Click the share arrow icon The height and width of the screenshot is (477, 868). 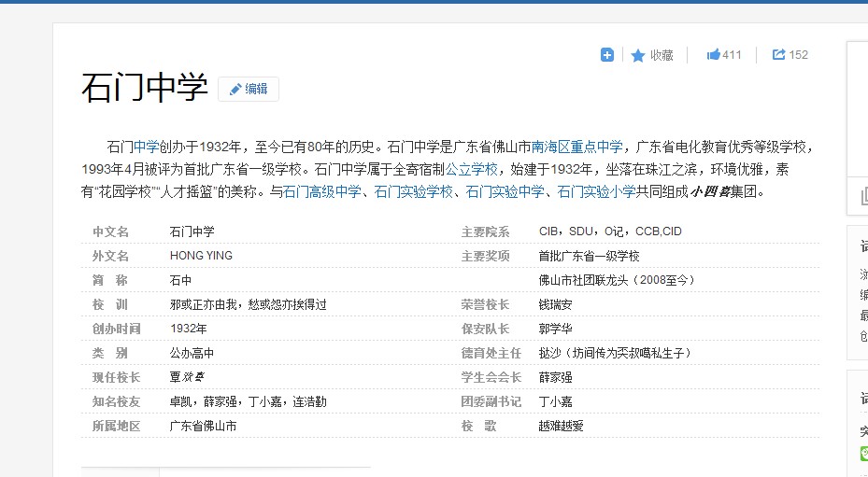pyautogui.click(x=779, y=54)
